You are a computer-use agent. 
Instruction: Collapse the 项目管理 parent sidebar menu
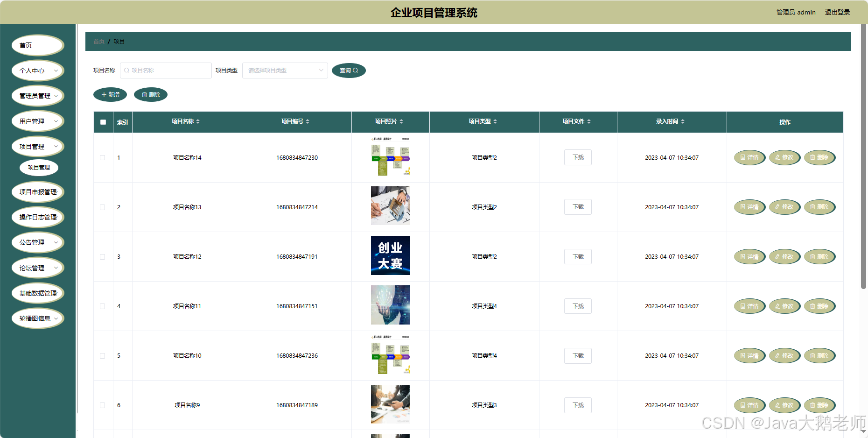(x=38, y=147)
